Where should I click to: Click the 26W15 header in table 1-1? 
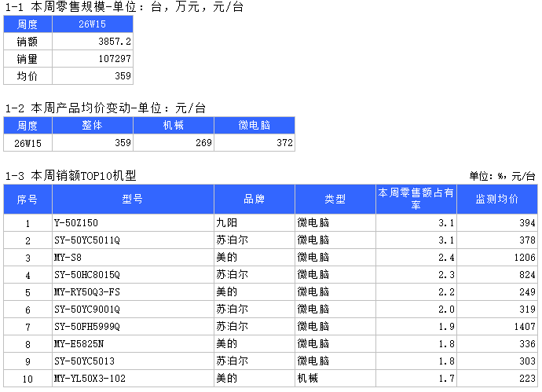click(x=92, y=24)
